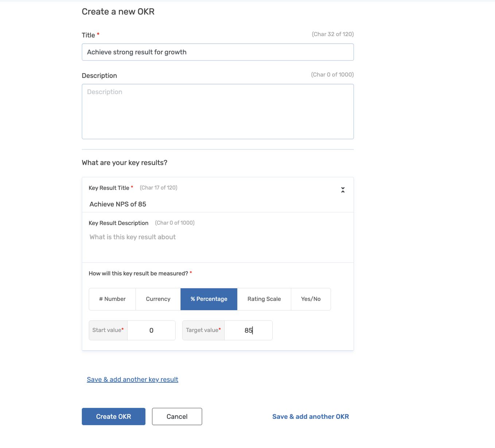Click the Target value label box
The width and height of the screenshot is (495, 448).
pyautogui.click(x=203, y=330)
